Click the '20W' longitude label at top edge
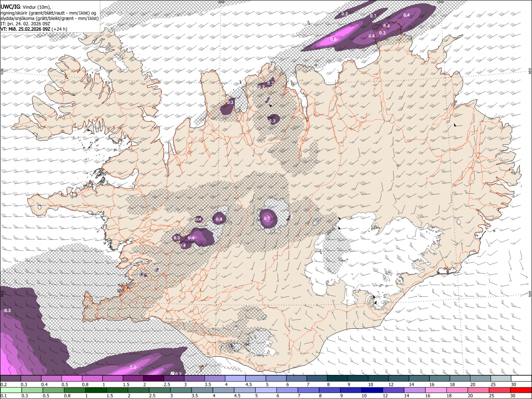This screenshot has width=532, height=399. pos(221,2)
